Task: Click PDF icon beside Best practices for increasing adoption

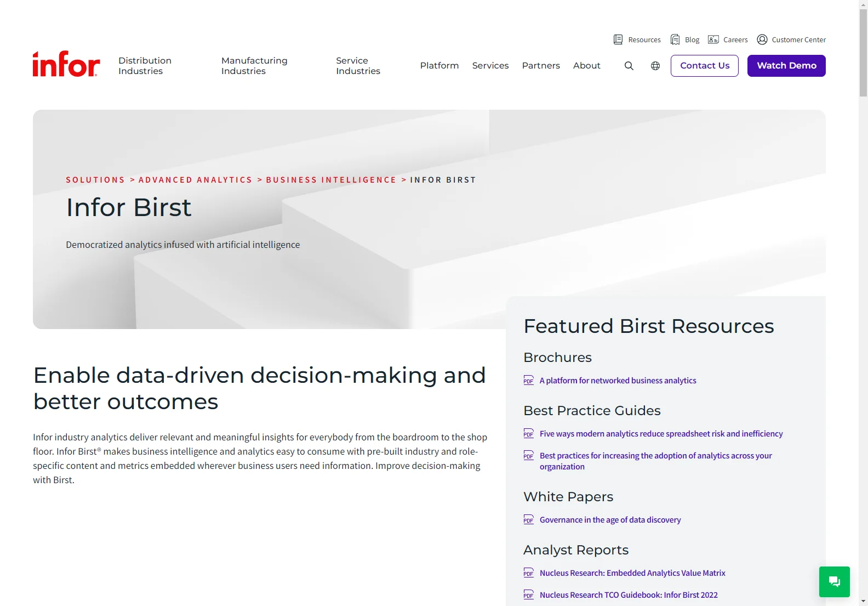Action: (529, 456)
